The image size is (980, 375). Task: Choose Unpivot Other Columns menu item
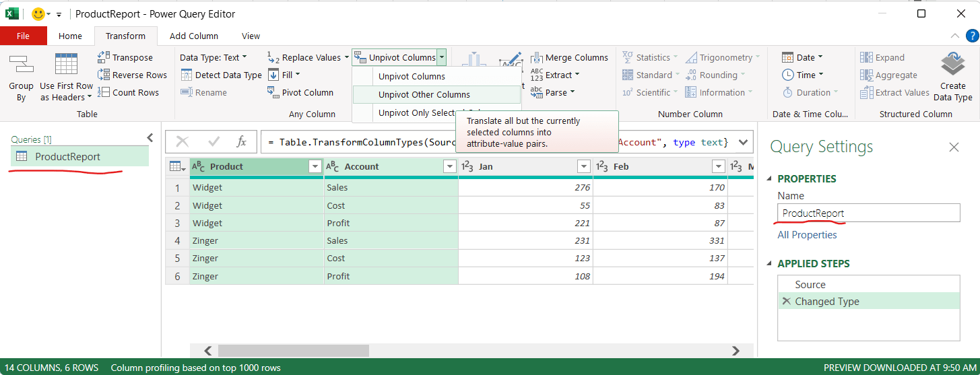(x=436, y=95)
